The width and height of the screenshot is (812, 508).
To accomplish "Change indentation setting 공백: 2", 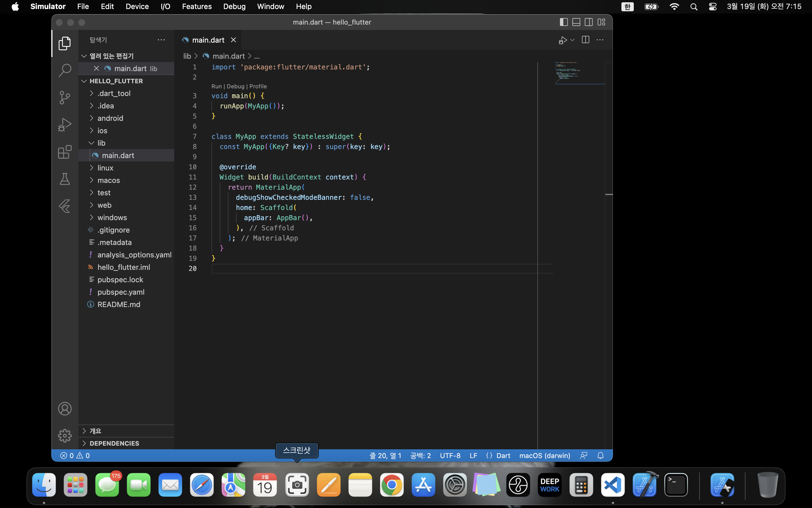I will pyautogui.click(x=420, y=456).
